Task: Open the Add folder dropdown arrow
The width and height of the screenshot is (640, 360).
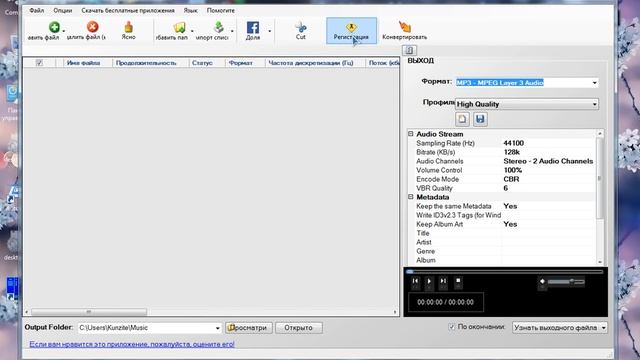Action: click(x=192, y=31)
